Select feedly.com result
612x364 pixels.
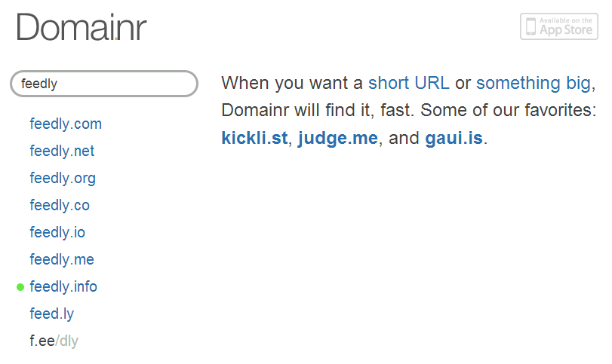(x=66, y=124)
